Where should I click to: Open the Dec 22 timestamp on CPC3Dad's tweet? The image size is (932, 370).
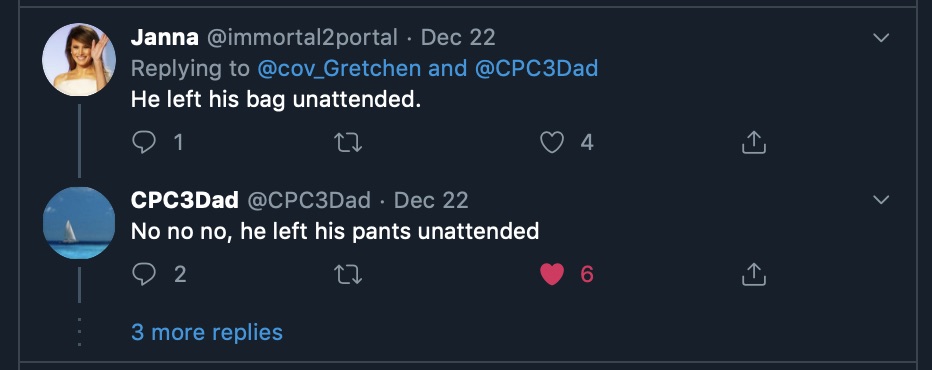point(431,200)
